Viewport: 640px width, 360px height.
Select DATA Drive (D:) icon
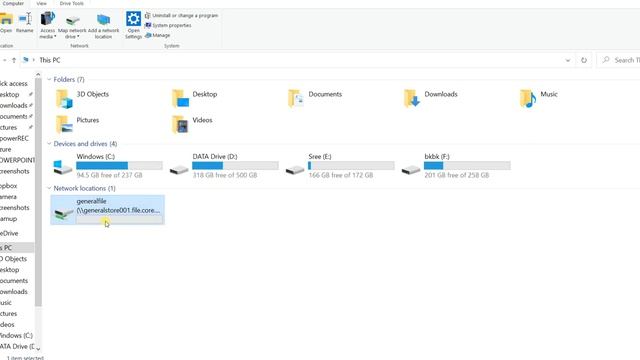tap(179, 169)
